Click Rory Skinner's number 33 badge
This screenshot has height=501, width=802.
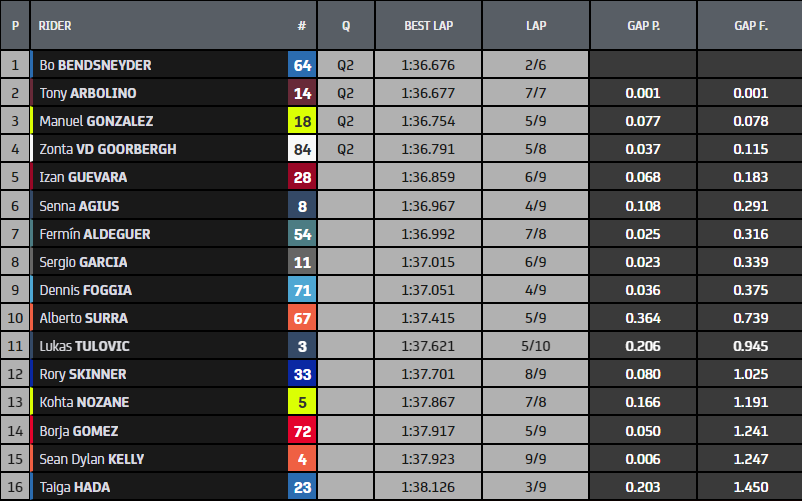click(302, 374)
